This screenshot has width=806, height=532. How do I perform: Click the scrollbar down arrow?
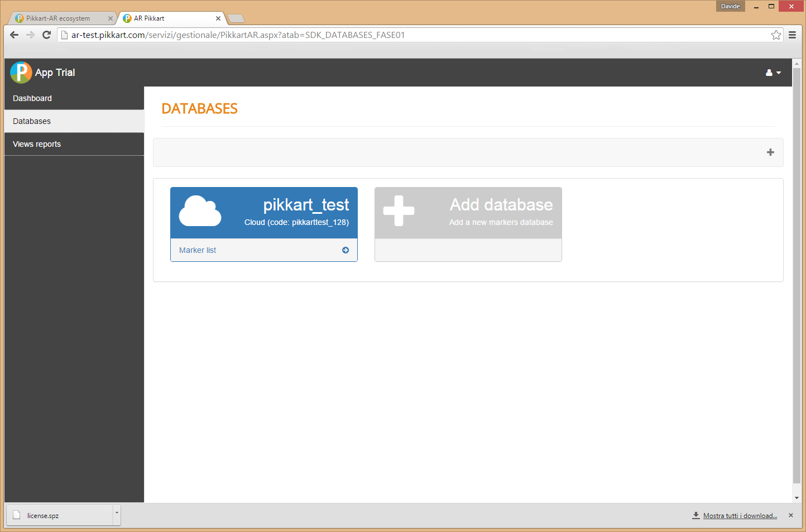pos(797,498)
